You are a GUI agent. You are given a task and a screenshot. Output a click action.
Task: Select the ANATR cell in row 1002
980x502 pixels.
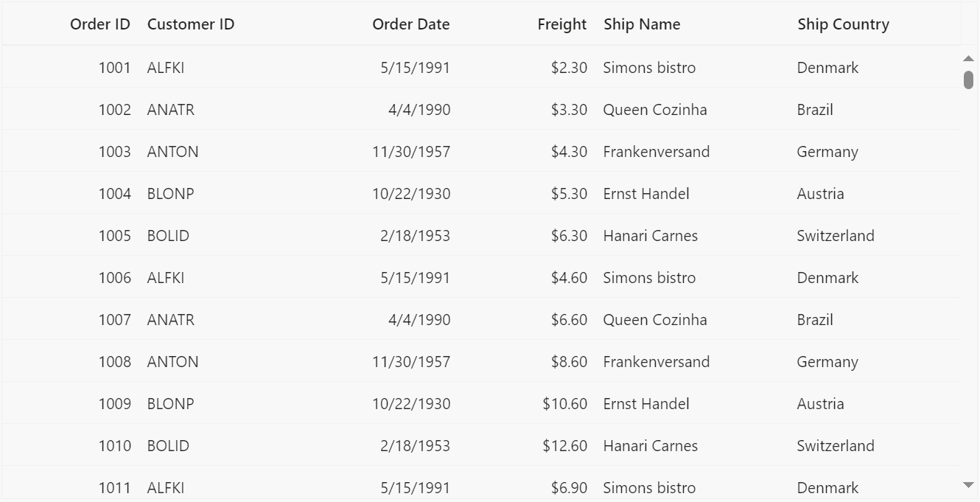point(171,110)
